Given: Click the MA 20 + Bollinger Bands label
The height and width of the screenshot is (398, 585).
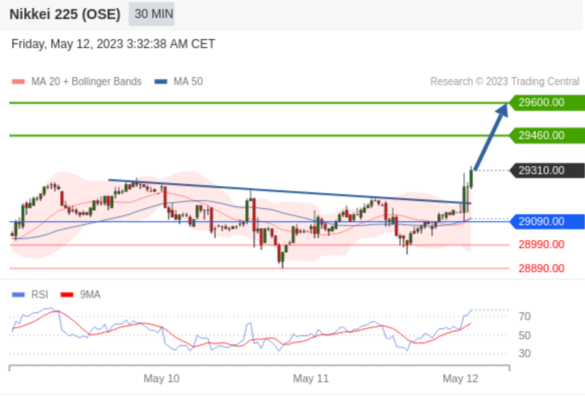Looking at the screenshot, I should 86,82.
